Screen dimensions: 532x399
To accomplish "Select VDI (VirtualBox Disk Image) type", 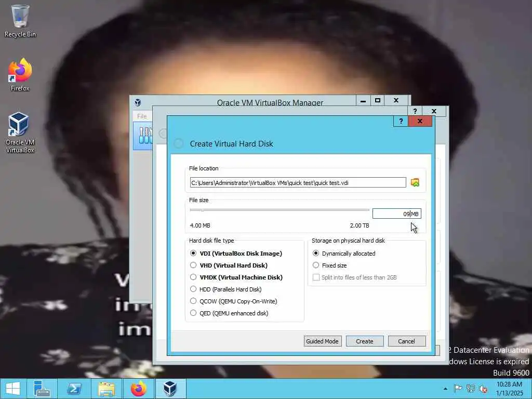I will click(x=237, y=254).
